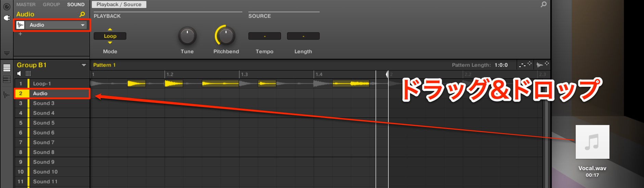The width and height of the screenshot is (644, 188).
Task: Select the Sound 11 slot
Action: [x=52, y=181]
